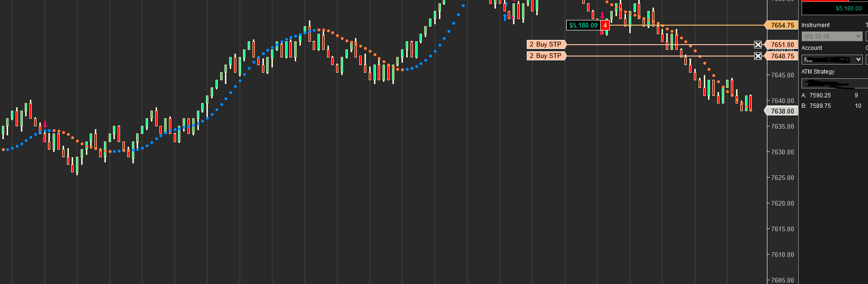Click the $5,180.00 position PnL flag on chart
Screen dimensions: 868x284
583,25
